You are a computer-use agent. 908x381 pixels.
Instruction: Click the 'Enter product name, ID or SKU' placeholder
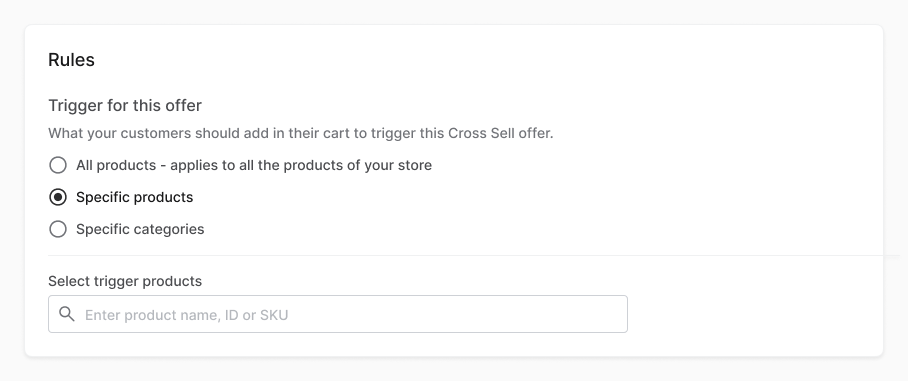[x=186, y=315]
